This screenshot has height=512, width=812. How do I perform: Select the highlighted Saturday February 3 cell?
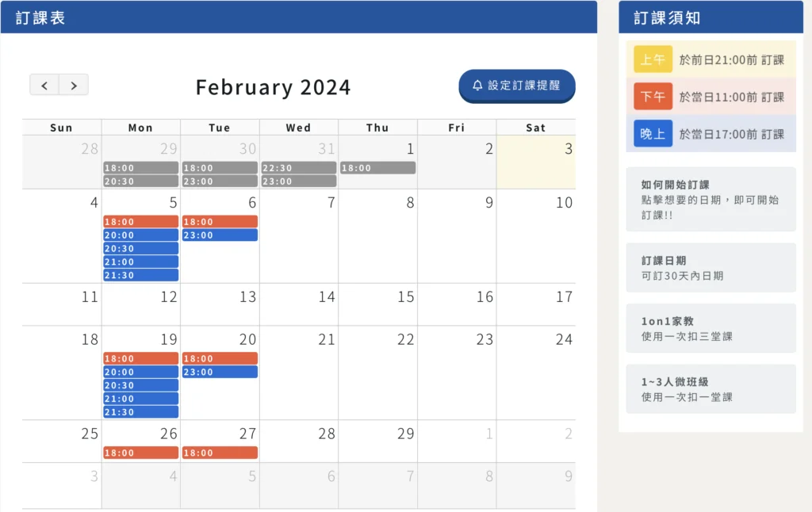(536, 162)
